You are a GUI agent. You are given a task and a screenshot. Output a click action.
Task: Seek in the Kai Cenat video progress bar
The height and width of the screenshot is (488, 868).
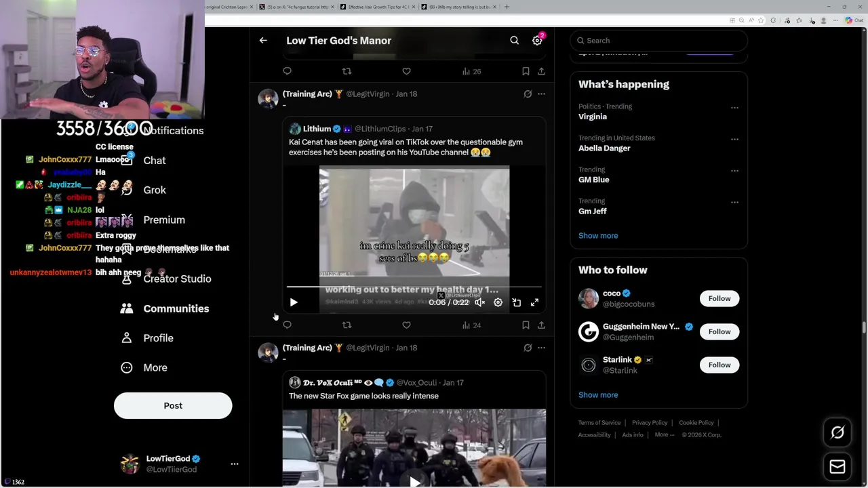[414, 287]
